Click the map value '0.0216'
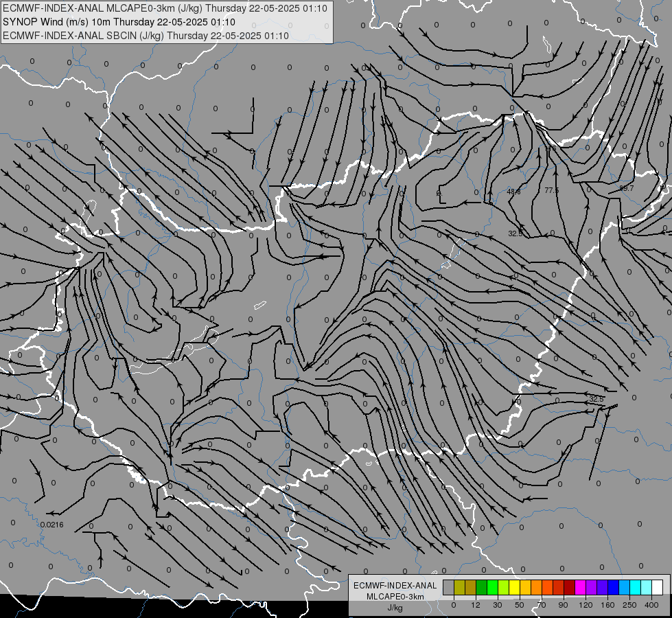The image size is (672, 618). (x=52, y=525)
